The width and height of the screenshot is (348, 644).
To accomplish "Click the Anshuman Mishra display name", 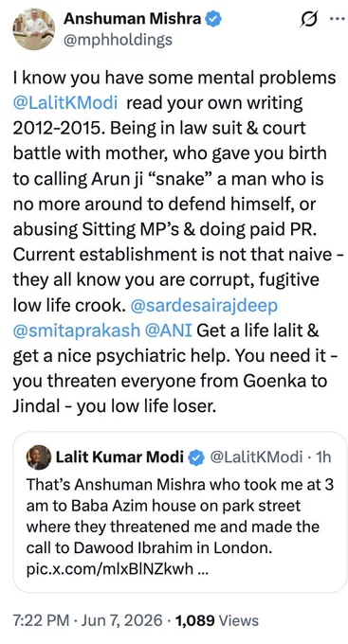I will click(133, 19).
